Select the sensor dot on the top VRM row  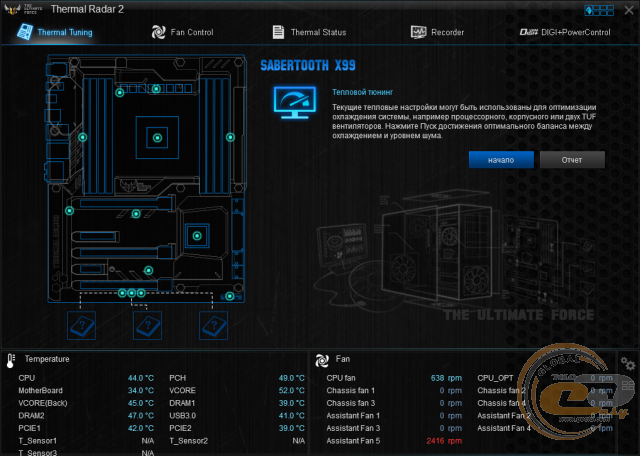coord(156,89)
